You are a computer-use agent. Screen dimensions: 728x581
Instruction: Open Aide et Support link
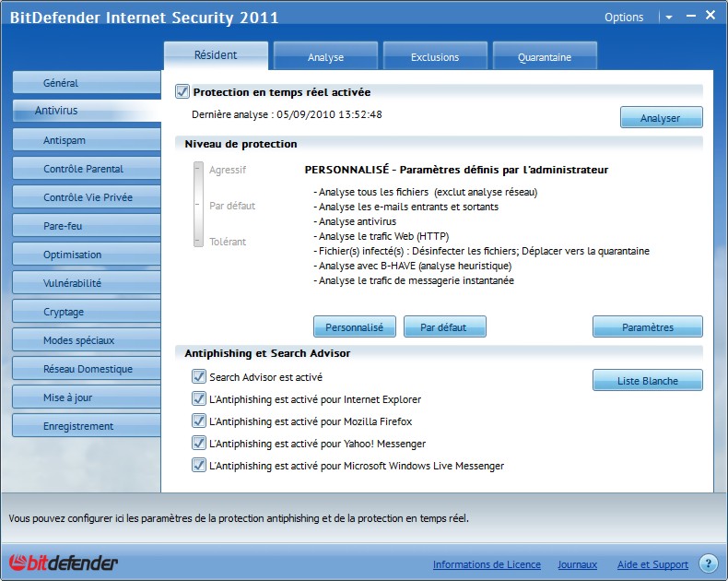point(652,564)
